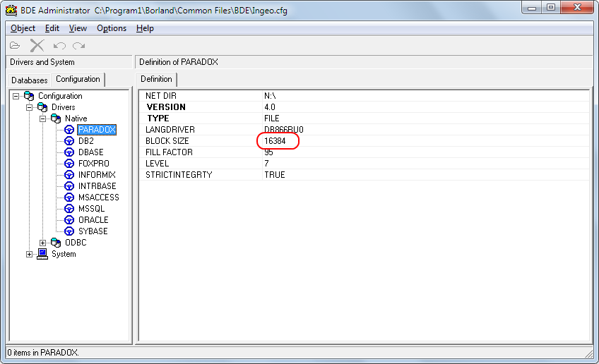
Task: Select the Definition tab
Action: tap(156, 79)
